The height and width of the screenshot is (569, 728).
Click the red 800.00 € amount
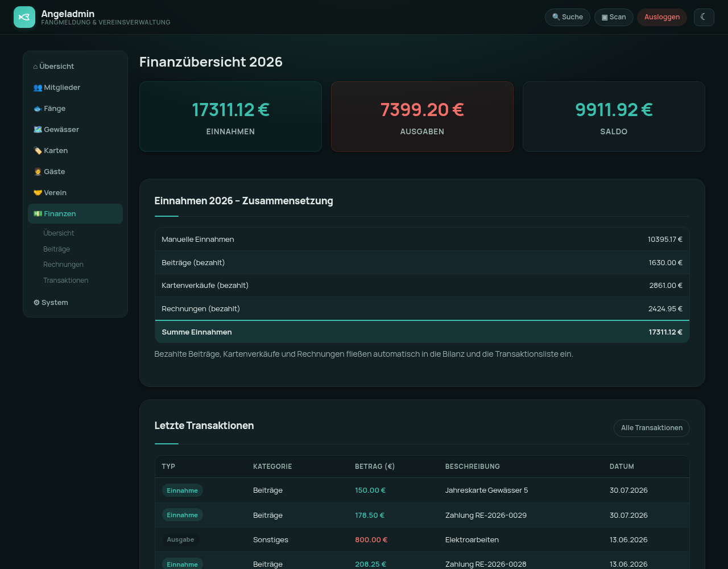tap(371, 540)
